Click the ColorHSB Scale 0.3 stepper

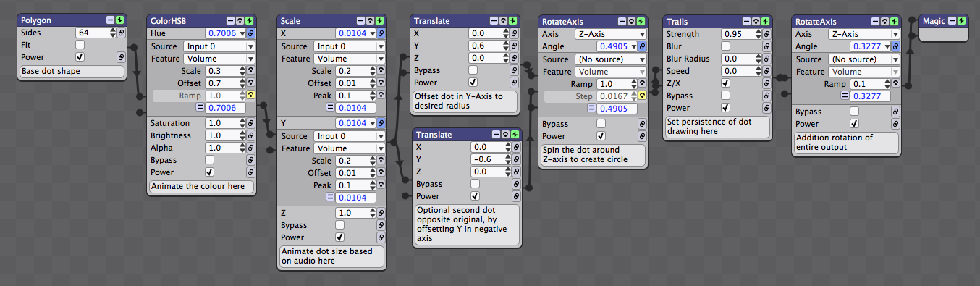click(242, 71)
